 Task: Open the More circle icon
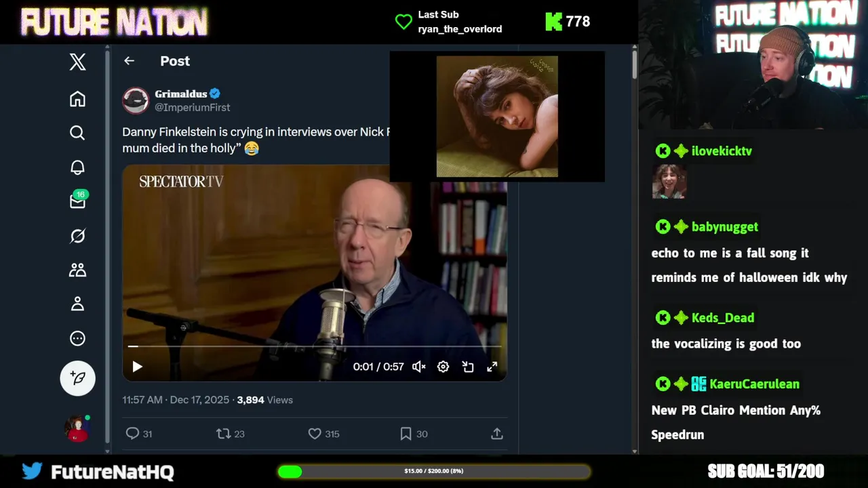click(77, 338)
